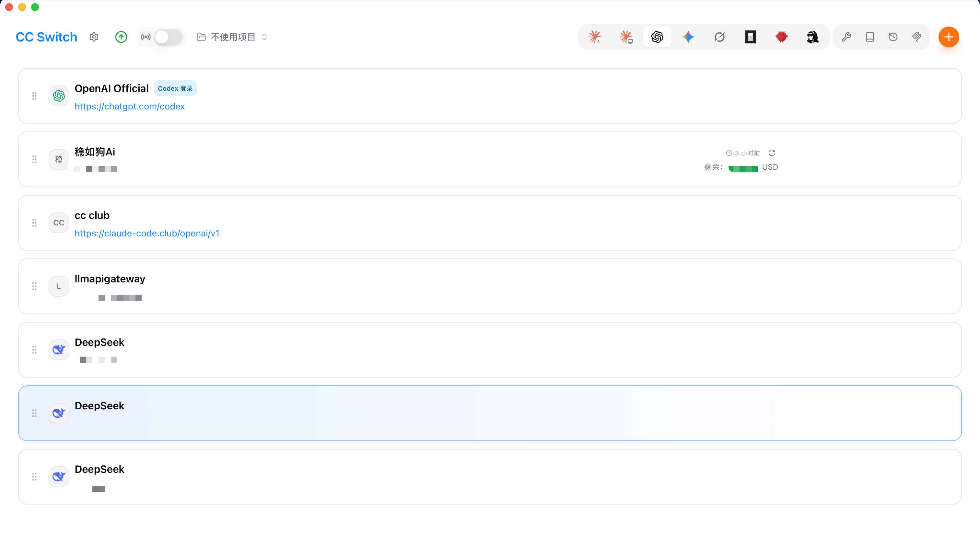Expand the 不使用项目 project dropdown
The height and width of the screenshot is (535, 980).
point(232,37)
